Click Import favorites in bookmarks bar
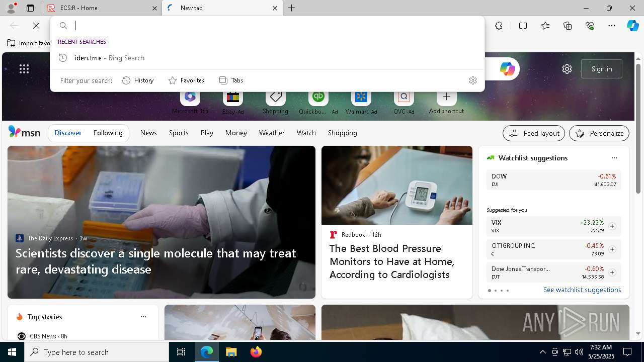Screen dimensions: 644x362 [29, 43]
